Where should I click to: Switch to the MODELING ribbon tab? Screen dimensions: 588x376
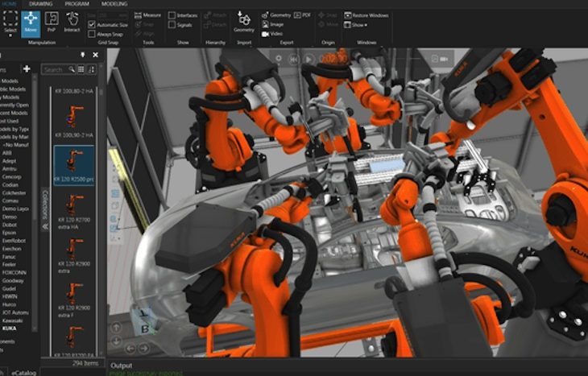click(x=114, y=4)
